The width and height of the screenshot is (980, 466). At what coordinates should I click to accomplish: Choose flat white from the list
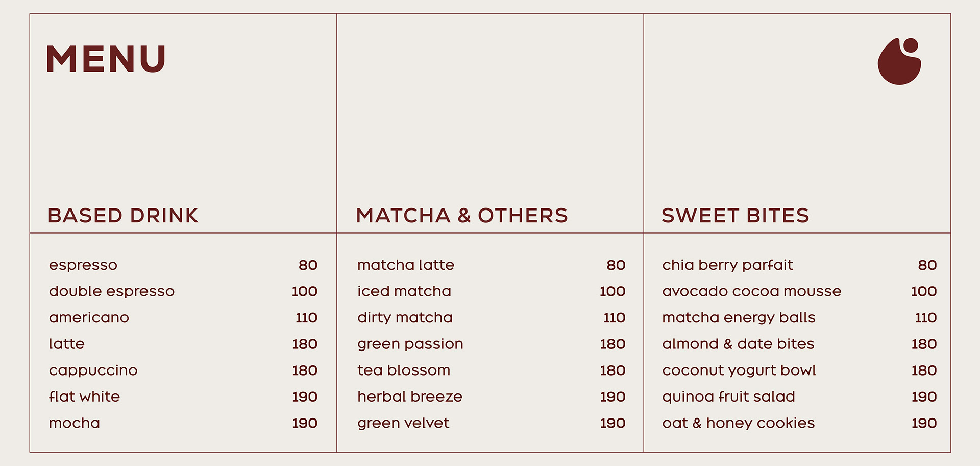click(x=84, y=397)
